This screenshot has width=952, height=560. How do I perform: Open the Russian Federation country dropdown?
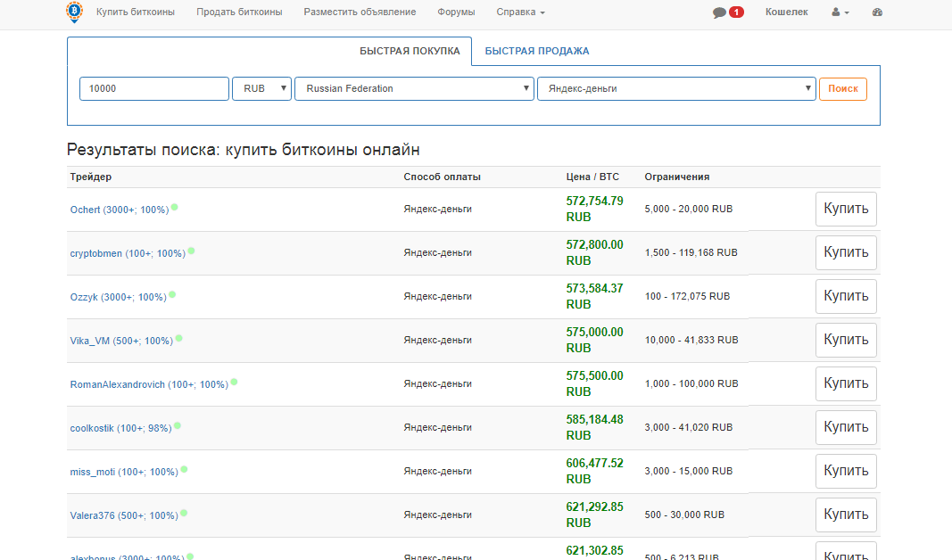pyautogui.click(x=414, y=89)
